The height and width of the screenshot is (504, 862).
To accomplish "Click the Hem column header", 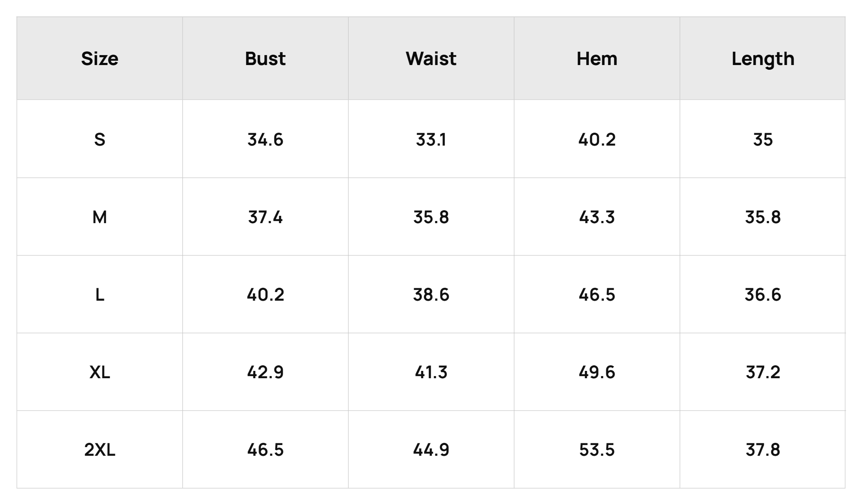I will pos(597,59).
